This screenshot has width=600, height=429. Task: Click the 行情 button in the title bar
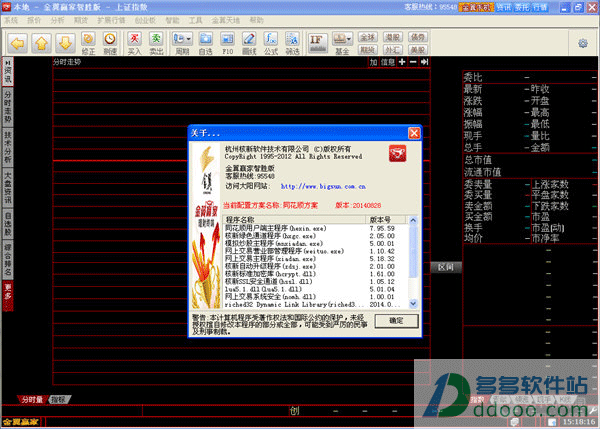pos(540,7)
